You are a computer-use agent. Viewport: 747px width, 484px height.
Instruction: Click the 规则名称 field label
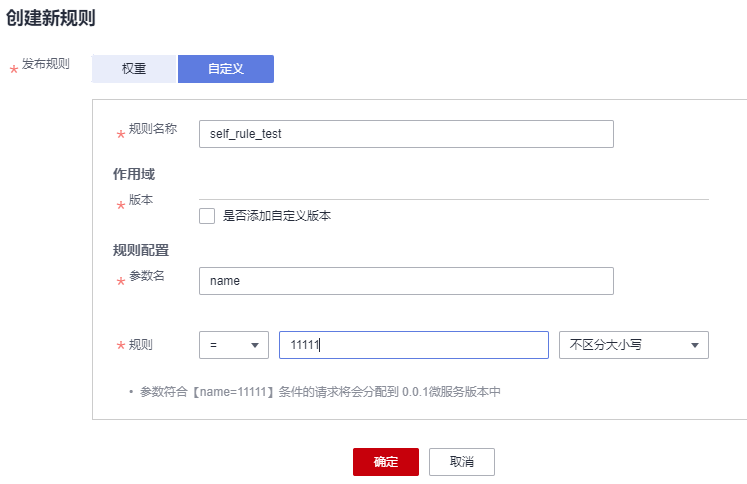[x=153, y=129]
